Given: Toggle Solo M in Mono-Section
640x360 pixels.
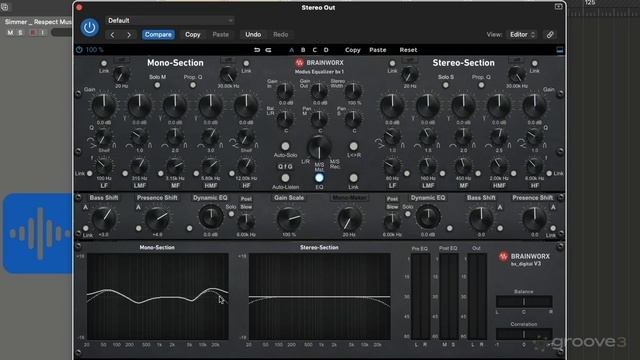Looking at the screenshot, I should point(157,85).
